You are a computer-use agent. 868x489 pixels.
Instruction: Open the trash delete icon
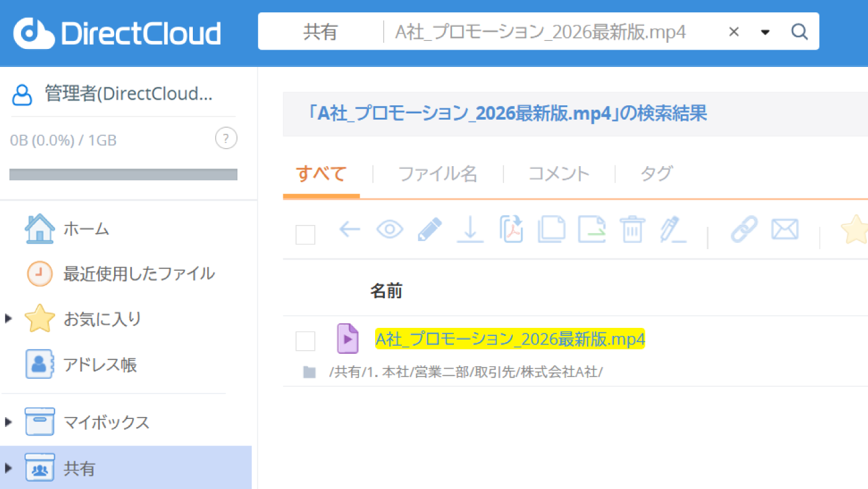[632, 229]
